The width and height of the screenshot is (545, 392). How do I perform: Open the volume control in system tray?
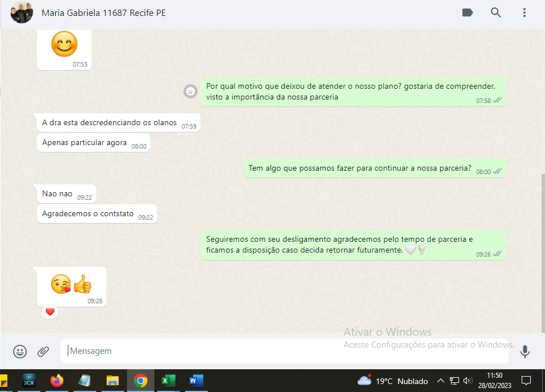point(468,381)
